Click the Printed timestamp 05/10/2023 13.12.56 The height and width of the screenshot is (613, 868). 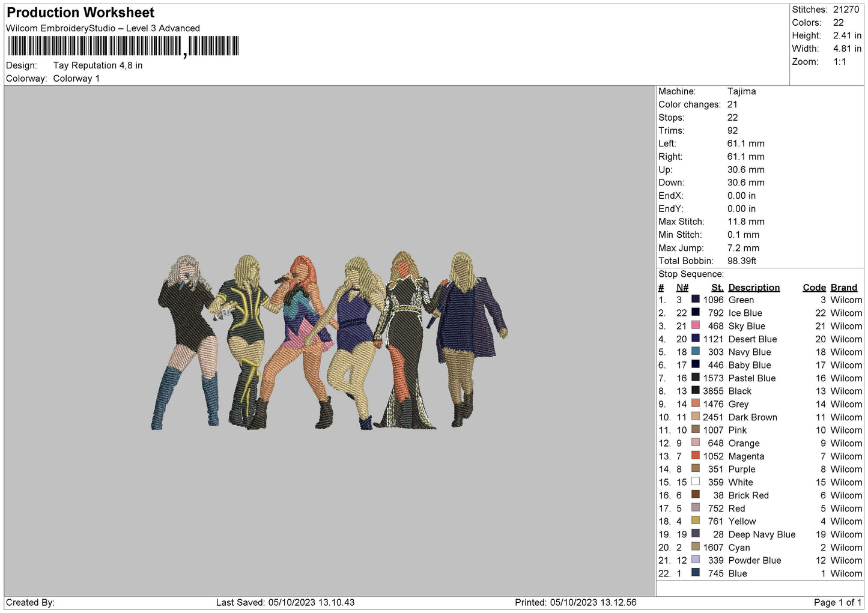pos(593,602)
